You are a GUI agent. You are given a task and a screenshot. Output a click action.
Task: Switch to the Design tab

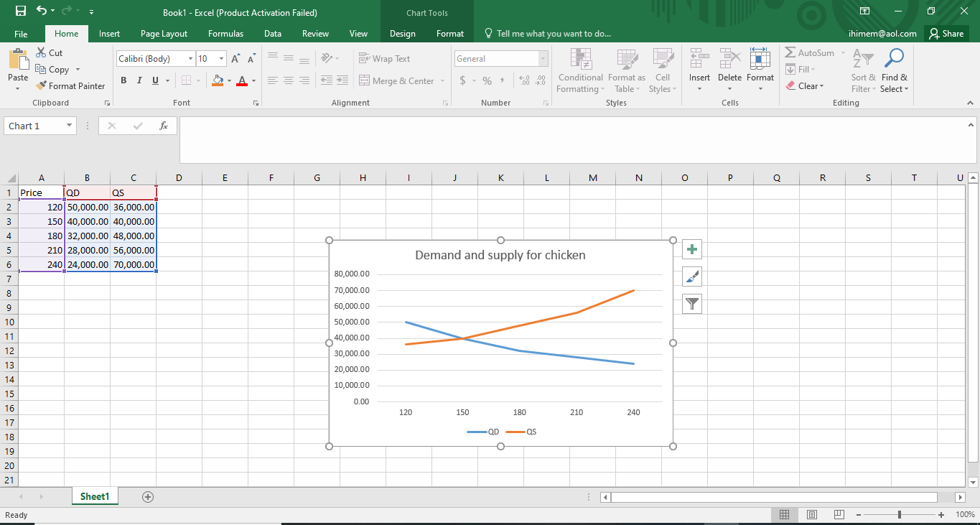tap(402, 34)
